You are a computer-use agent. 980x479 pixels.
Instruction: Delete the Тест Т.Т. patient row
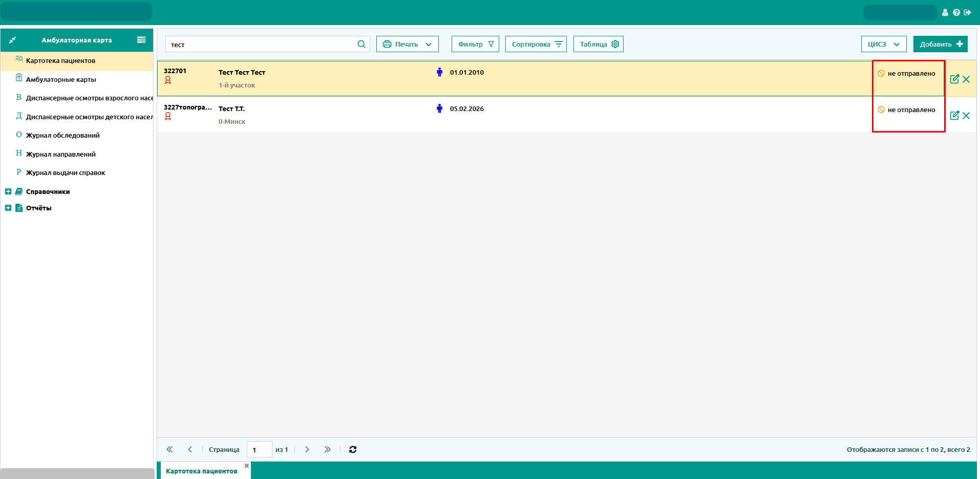coord(966,116)
